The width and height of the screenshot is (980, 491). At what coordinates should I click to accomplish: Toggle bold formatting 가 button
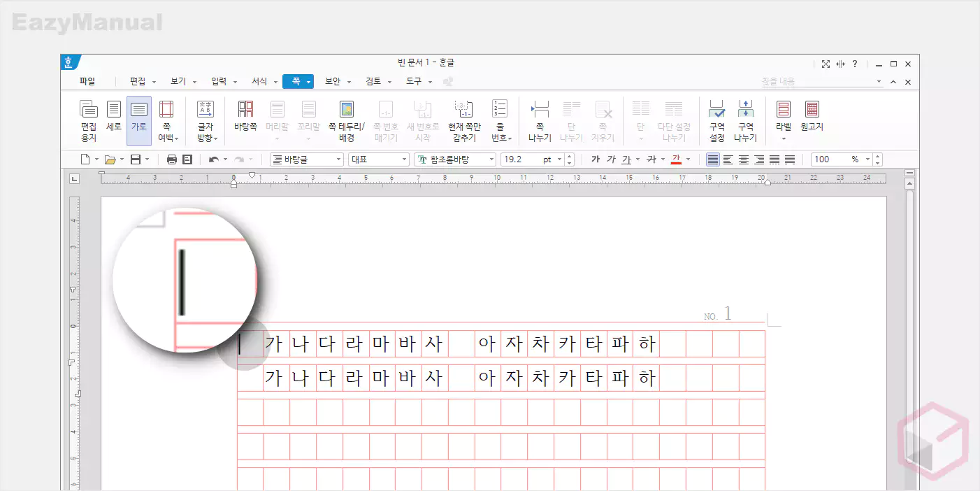[x=596, y=159]
